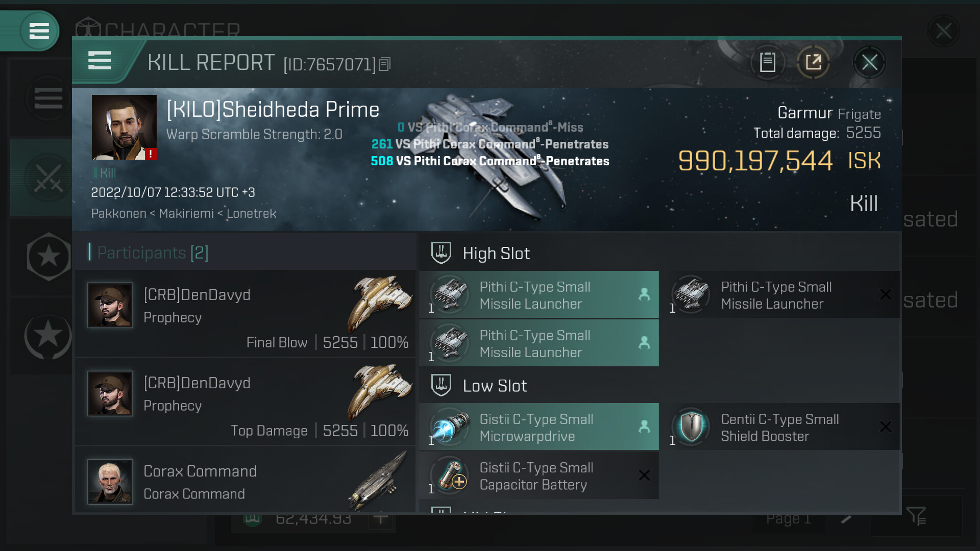This screenshot has height=551, width=980.
Task: Select Gistii C-Type Small Microwarpdrive item
Action: point(539,427)
